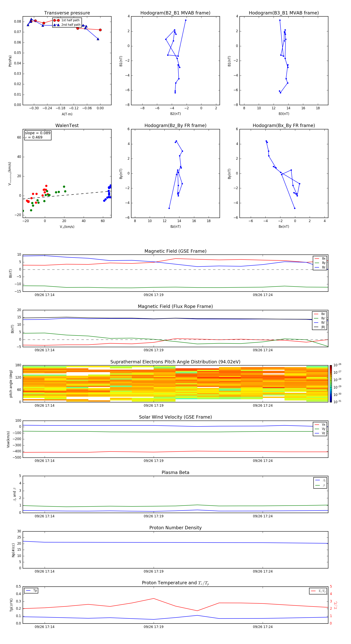Click the "Magnetic Field (GSE Frame)" title
351x644 pixels.
click(x=175, y=251)
